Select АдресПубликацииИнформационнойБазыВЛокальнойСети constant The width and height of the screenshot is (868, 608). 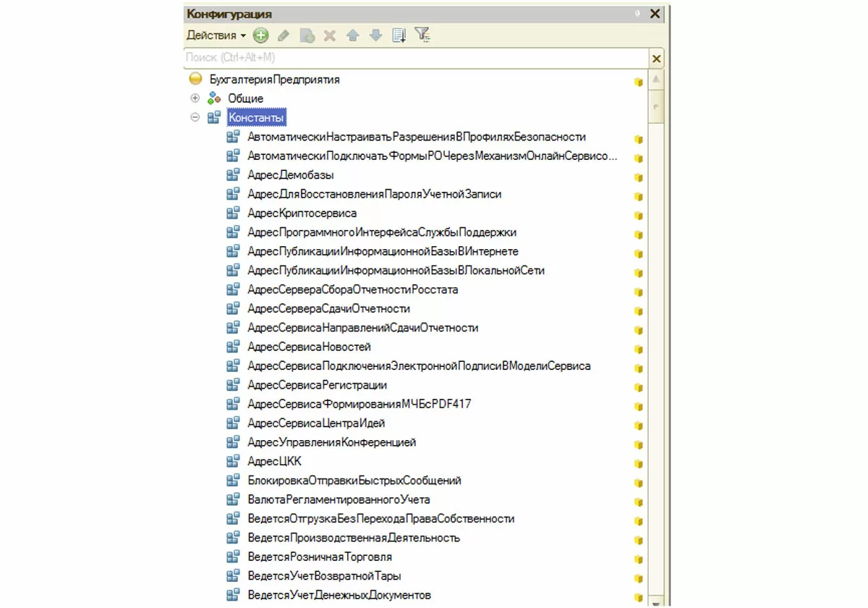pyautogui.click(x=396, y=270)
